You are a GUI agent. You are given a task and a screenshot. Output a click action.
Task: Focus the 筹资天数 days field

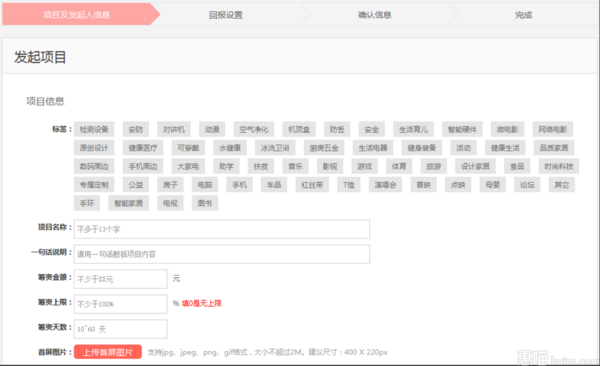click(x=121, y=329)
